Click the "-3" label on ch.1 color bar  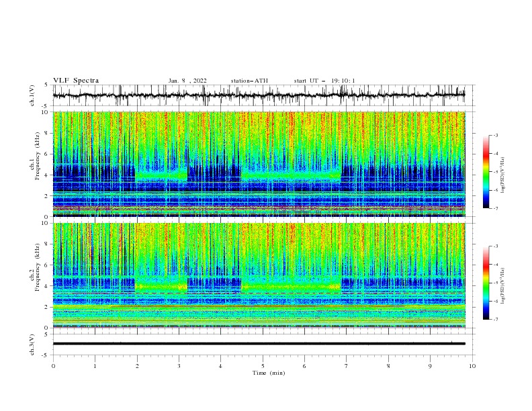click(x=496, y=135)
